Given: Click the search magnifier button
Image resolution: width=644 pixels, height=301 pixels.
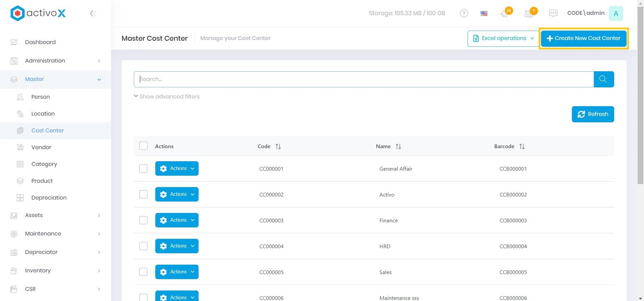Looking at the screenshot, I should tap(603, 79).
